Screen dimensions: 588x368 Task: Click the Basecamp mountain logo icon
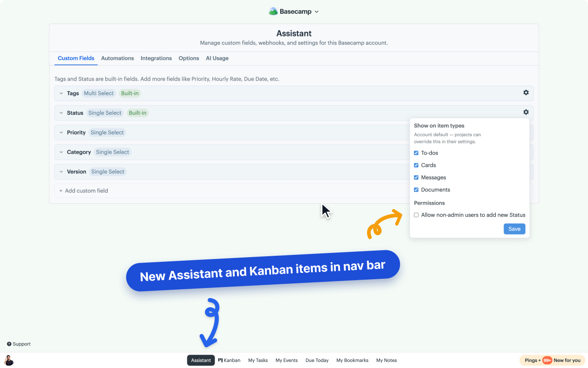tap(273, 11)
